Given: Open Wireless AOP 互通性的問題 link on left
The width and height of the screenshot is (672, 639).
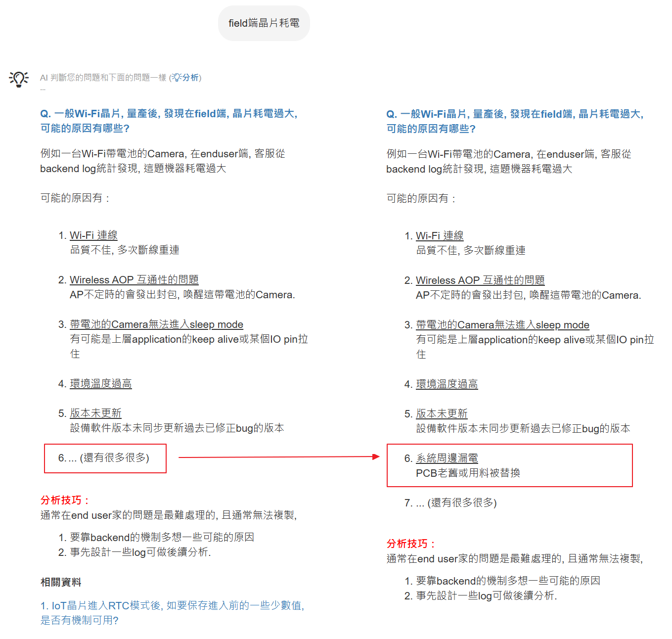Looking at the screenshot, I should coord(134,279).
